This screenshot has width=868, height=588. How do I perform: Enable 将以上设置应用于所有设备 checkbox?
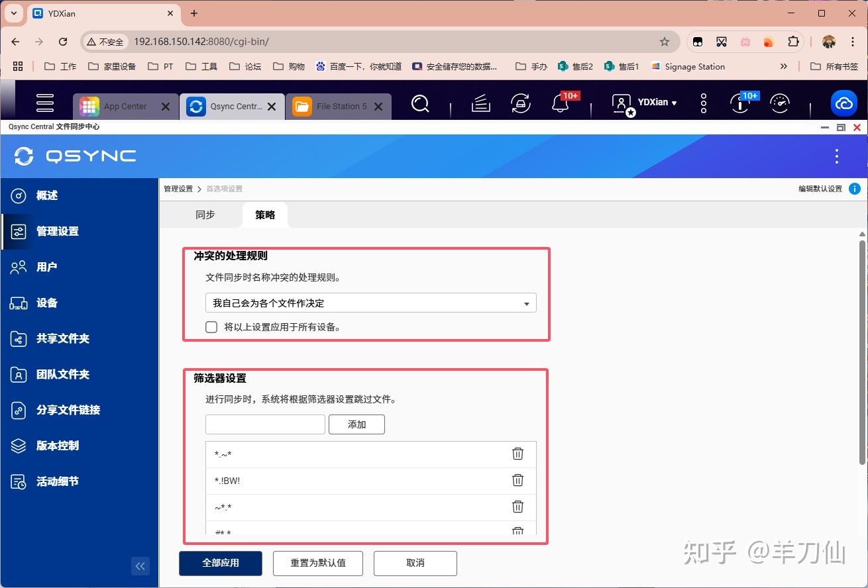point(211,326)
